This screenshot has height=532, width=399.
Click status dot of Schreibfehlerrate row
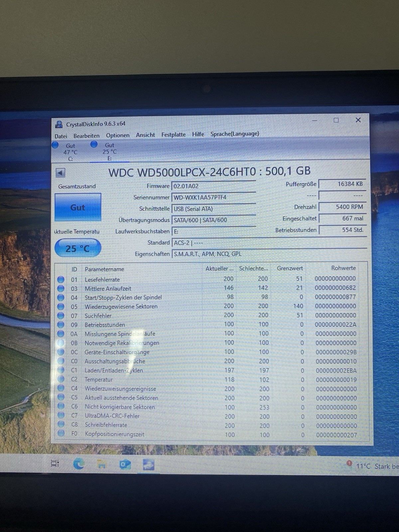(61, 424)
